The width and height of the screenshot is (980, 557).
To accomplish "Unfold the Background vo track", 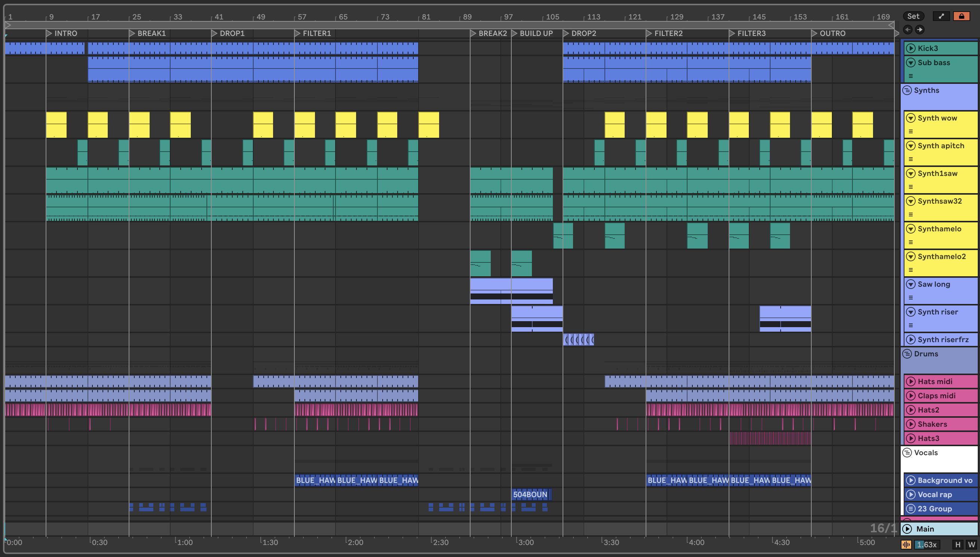I will [x=911, y=481].
